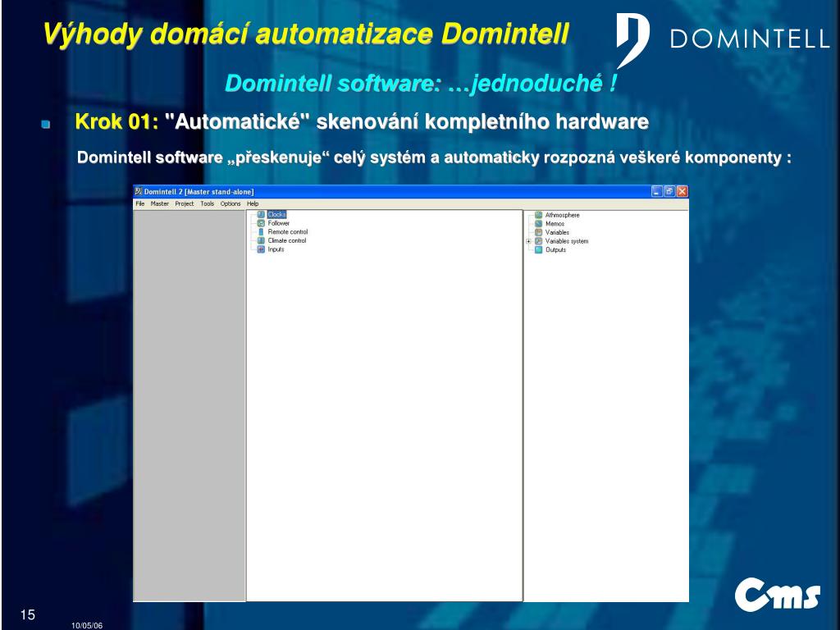This screenshot has width=840, height=630.
Task: Open the Master menu
Action: tap(160, 203)
